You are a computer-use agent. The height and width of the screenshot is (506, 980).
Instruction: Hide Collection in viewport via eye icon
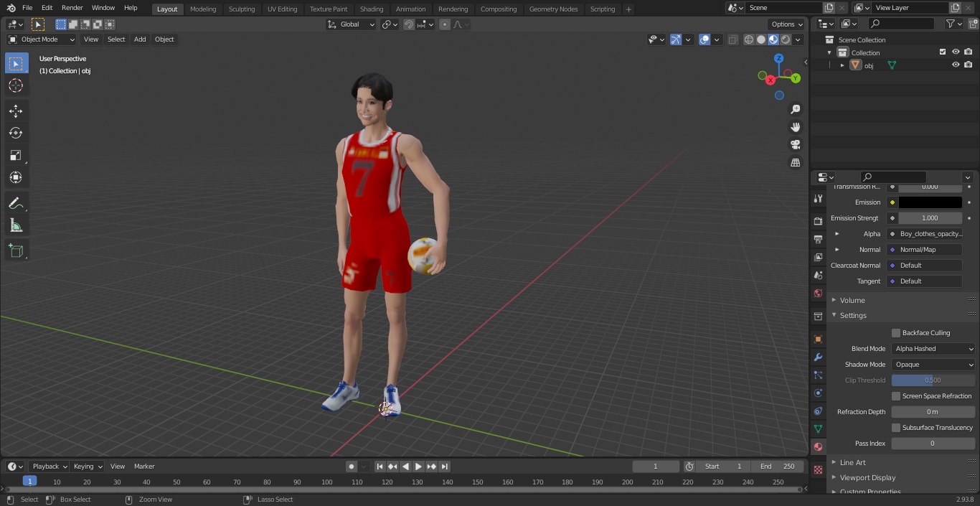point(956,52)
